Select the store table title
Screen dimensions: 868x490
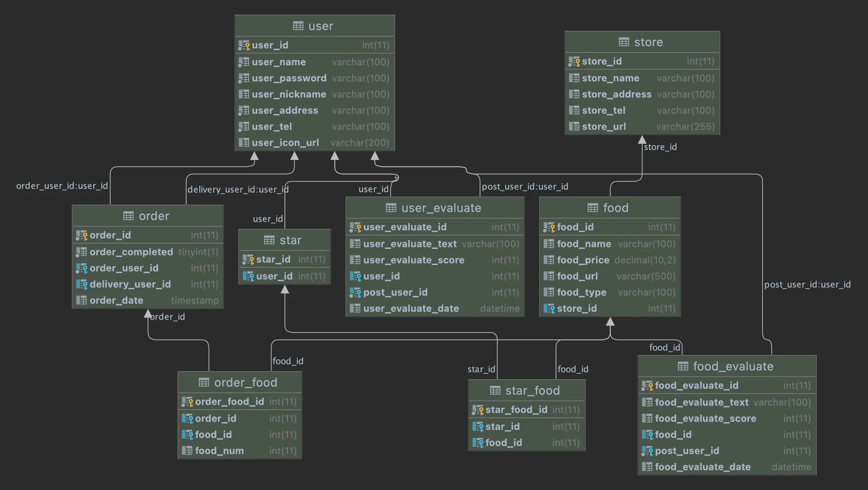[x=648, y=42]
